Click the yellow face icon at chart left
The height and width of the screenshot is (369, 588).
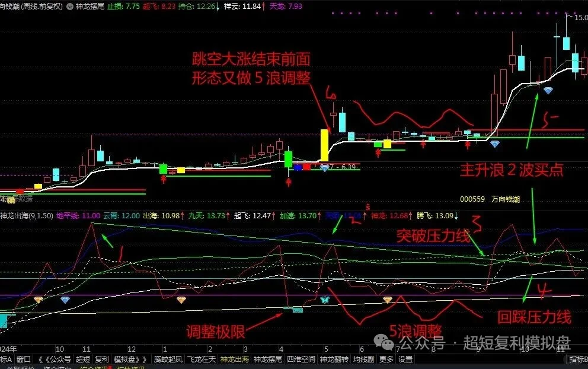coord(11,200)
